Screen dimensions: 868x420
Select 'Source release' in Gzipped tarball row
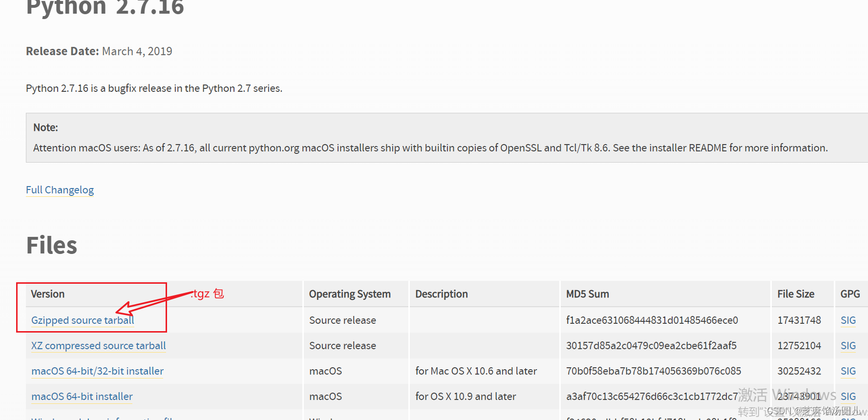pos(342,320)
